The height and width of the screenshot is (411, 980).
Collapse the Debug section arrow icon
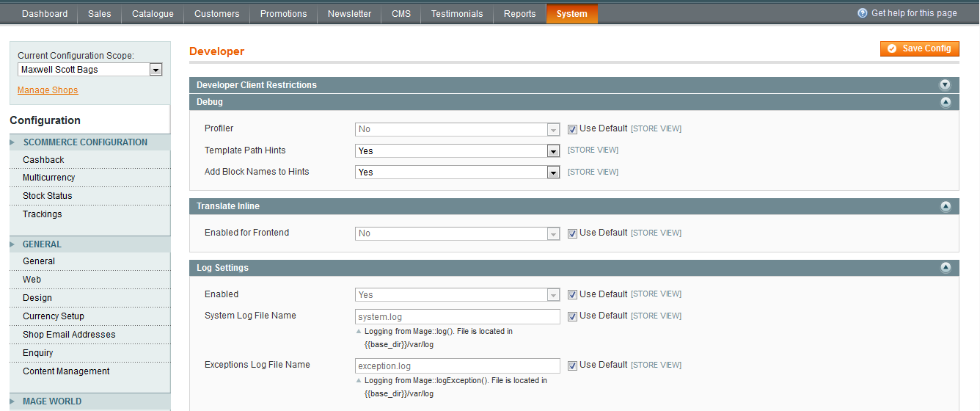tap(946, 102)
